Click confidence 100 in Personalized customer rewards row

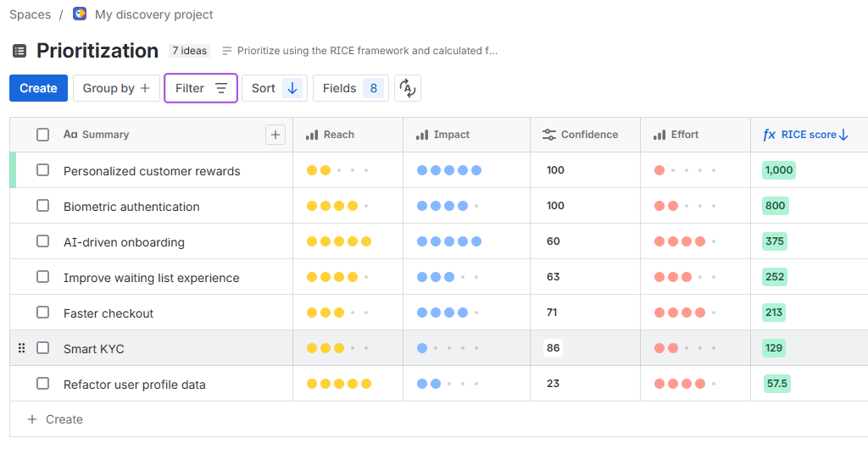pos(555,169)
